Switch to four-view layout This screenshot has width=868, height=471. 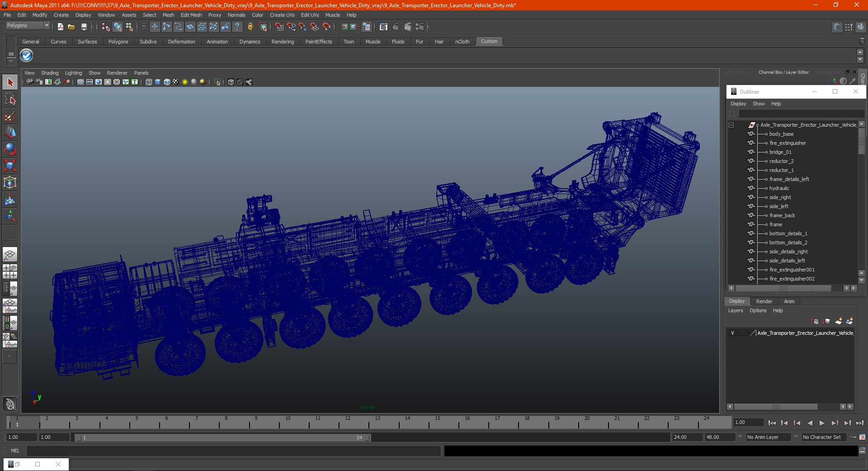pos(10,271)
